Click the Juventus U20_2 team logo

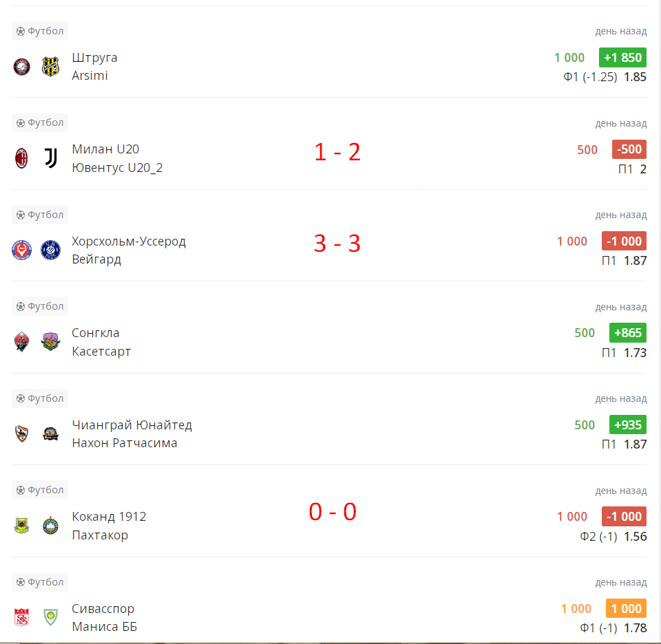pyautogui.click(x=50, y=159)
